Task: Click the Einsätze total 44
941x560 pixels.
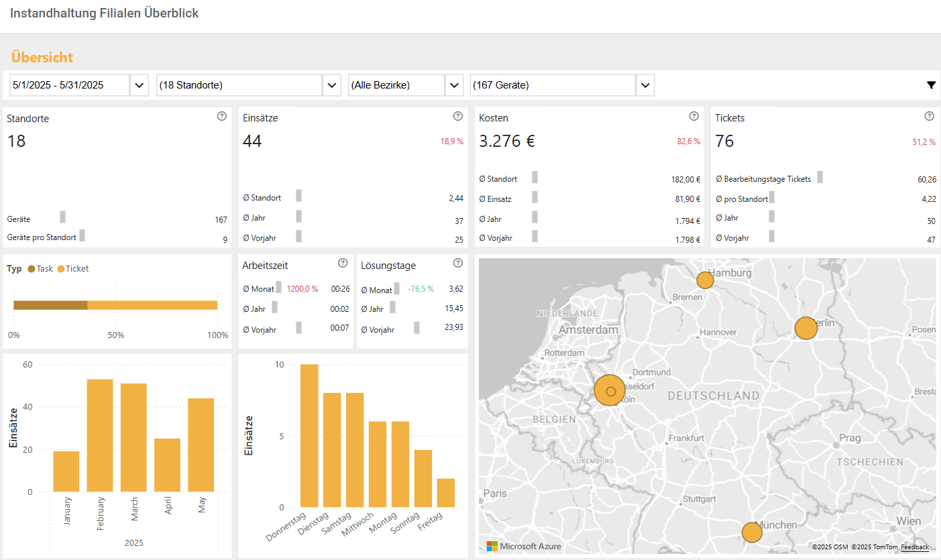Action: [x=252, y=142]
